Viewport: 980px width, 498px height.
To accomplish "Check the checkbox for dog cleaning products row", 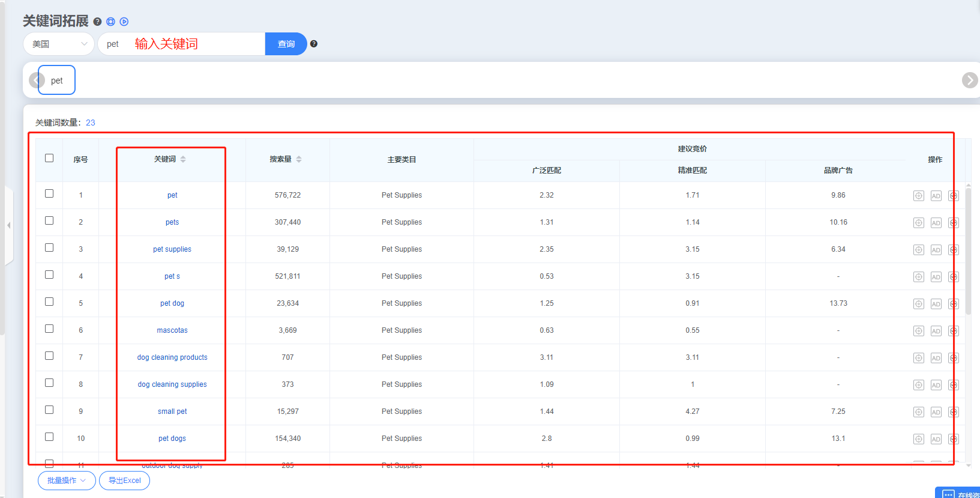I will tap(49, 356).
